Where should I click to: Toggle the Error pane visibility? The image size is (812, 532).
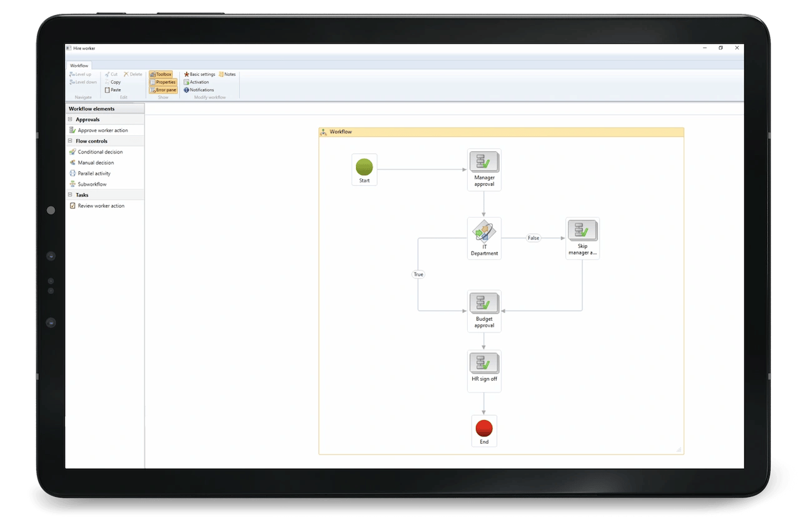click(163, 90)
